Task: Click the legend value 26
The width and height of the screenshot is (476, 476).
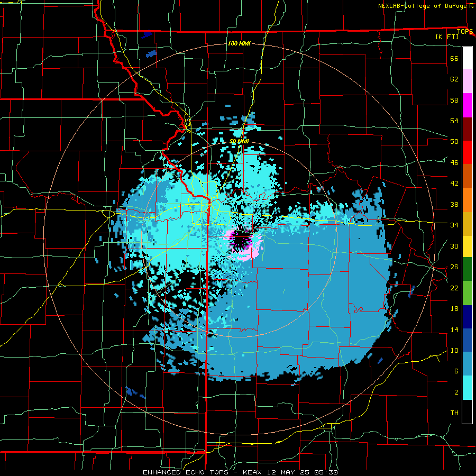Action: (454, 267)
